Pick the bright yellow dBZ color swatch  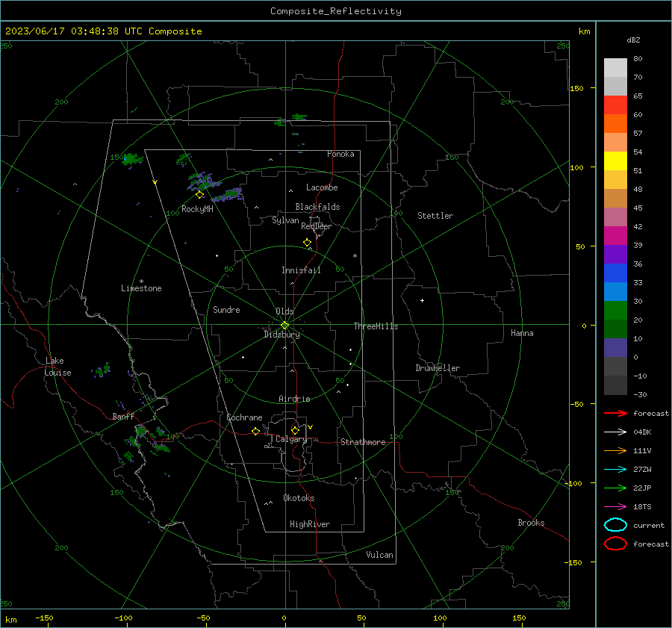(615, 161)
